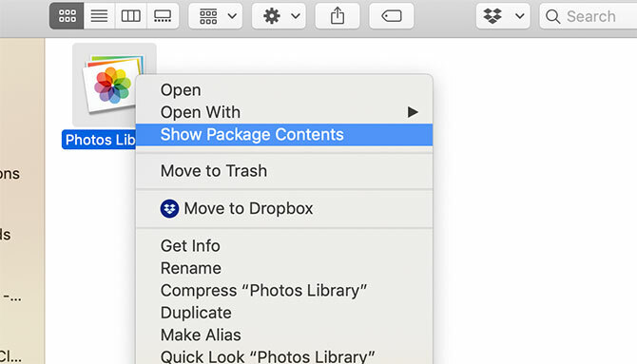Switch Finder to icon view
This screenshot has height=364, width=637.
tap(68, 16)
